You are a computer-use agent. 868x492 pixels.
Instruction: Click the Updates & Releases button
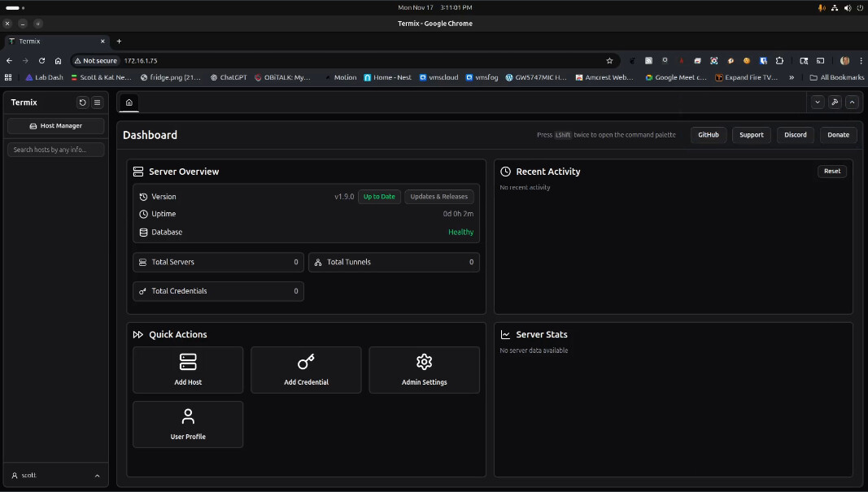[x=438, y=197]
